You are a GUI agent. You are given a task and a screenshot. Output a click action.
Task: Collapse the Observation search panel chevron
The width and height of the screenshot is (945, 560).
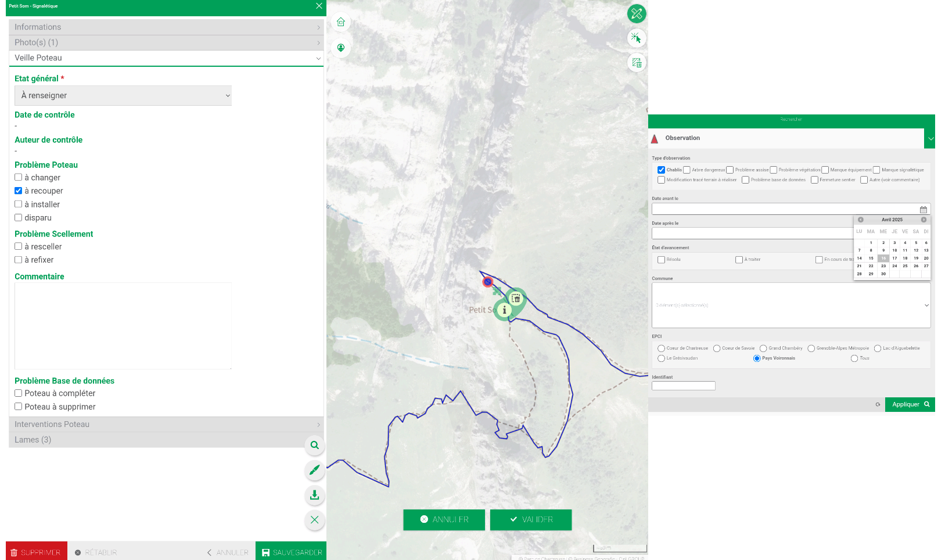[930, 139]
